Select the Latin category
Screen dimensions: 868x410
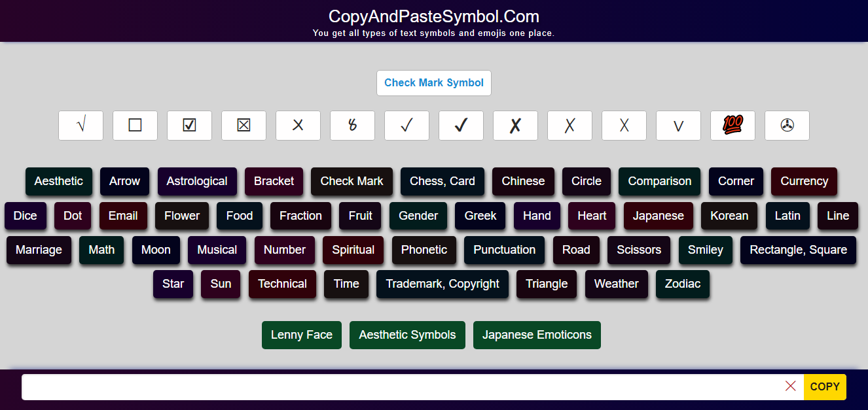[787, 216]
